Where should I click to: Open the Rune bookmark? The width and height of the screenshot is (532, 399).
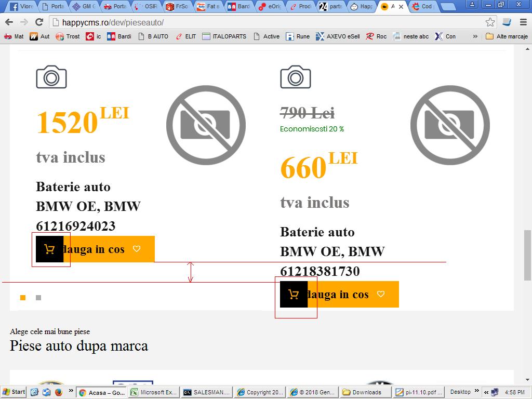[298, 36]
